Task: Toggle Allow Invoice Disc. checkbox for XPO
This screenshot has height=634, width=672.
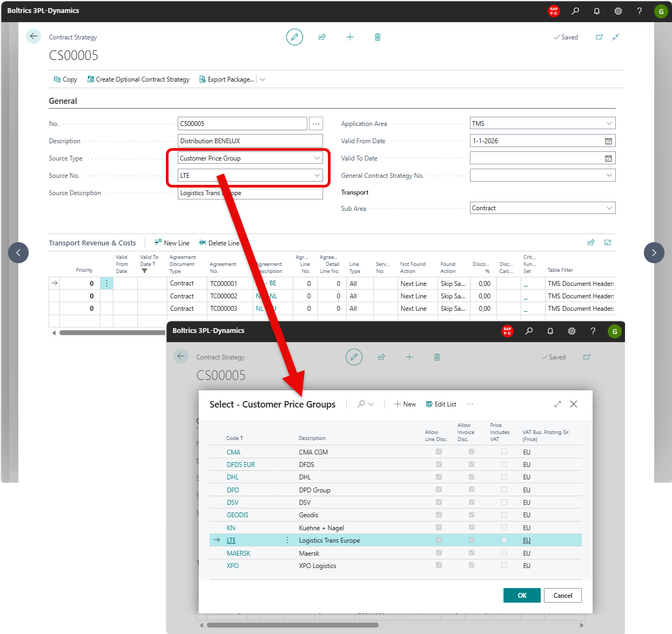Action: (x=472, y=565)
